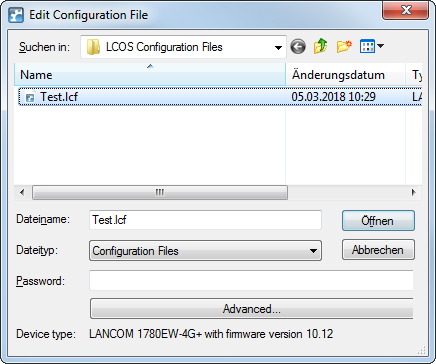
Task: Open the view menu icon
Action: point(367,46)
